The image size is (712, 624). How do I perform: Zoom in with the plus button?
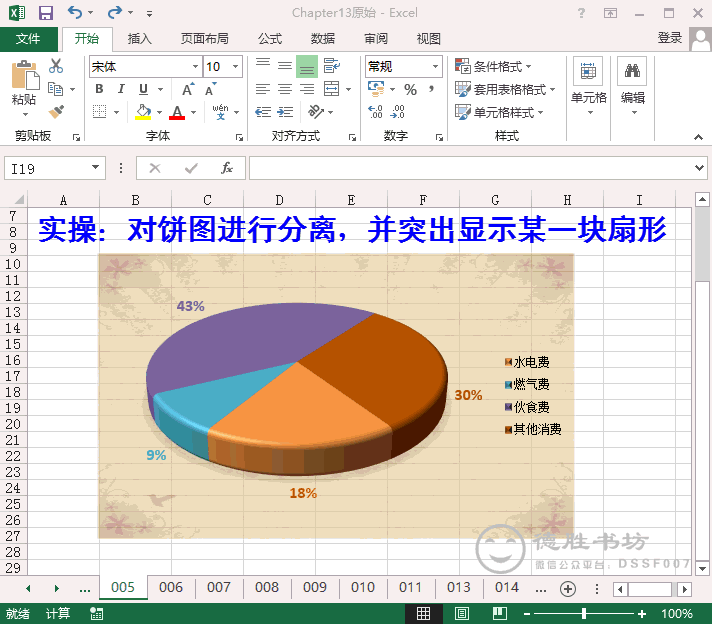[642, 614]
